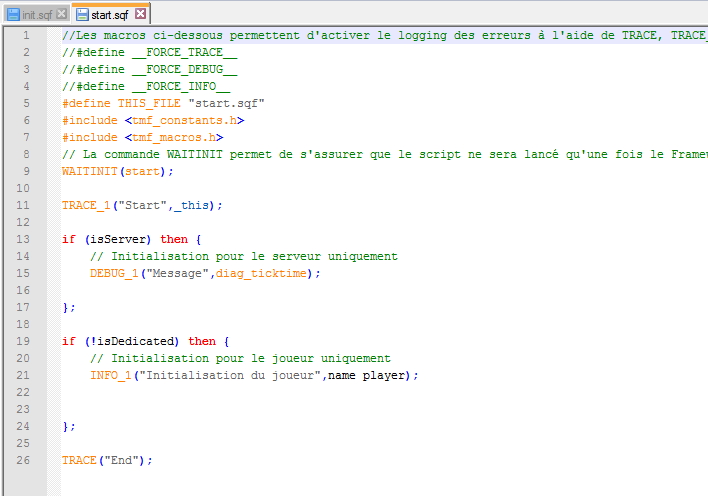Viewport: 708px width, 496px height.
Task: Switch to the init.sqf tab
Action: [37, 14]
